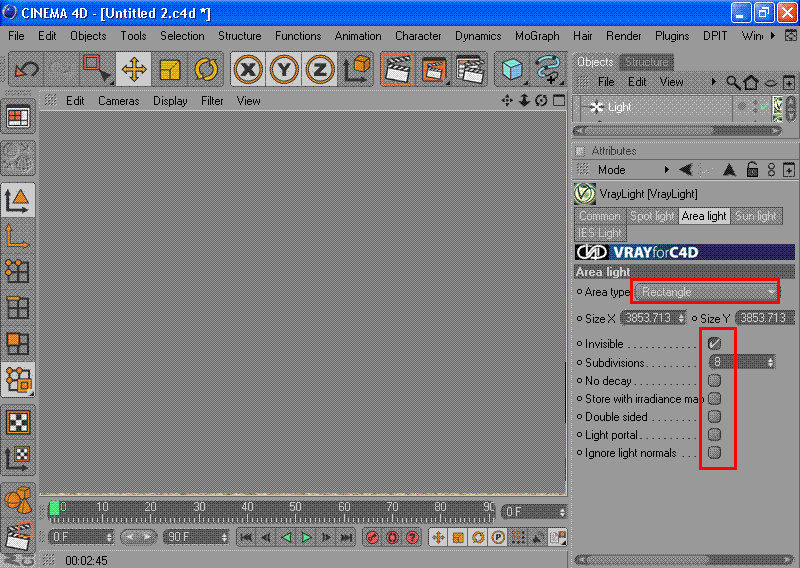Toggle Z axis lock
Image resolution: width=800 pixels, height=568 pixels.
[x=320, y=68]
